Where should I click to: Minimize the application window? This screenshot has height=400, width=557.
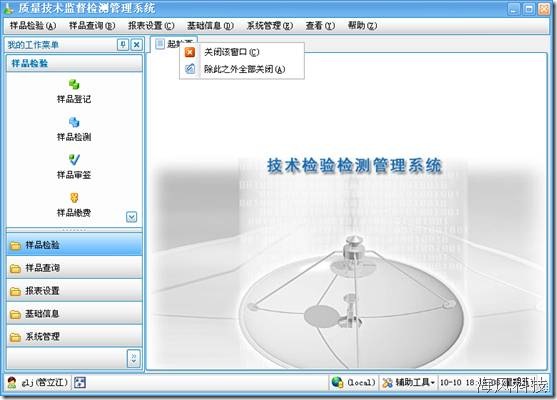[x=514, y=9]
